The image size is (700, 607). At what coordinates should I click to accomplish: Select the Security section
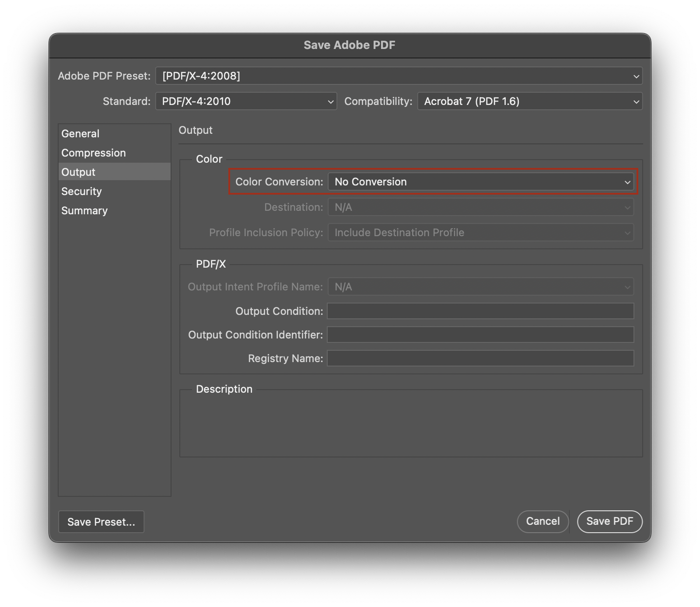[114, 192]
